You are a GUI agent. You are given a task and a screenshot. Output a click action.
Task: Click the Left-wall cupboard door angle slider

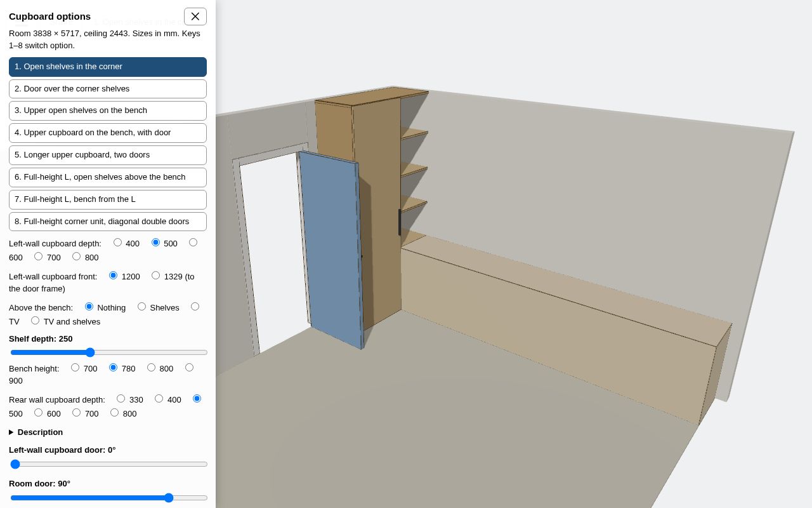108,464
